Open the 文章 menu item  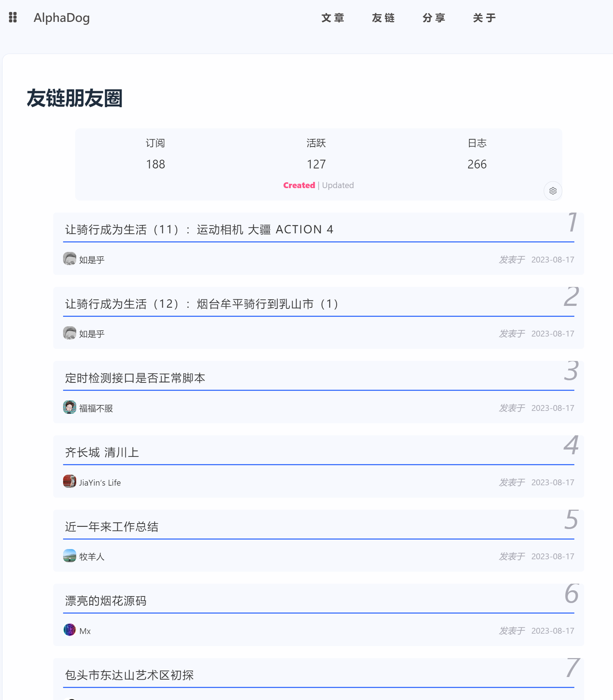coord(333,17)
